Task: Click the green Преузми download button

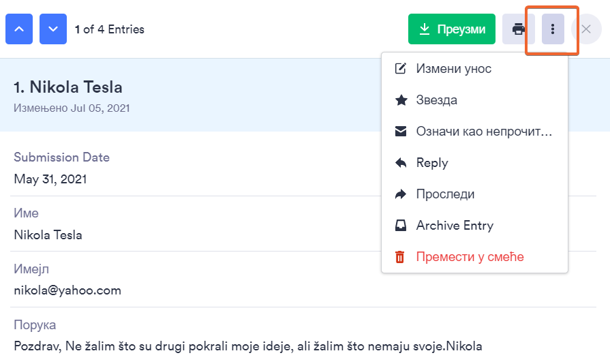Action: pos(451,29)
